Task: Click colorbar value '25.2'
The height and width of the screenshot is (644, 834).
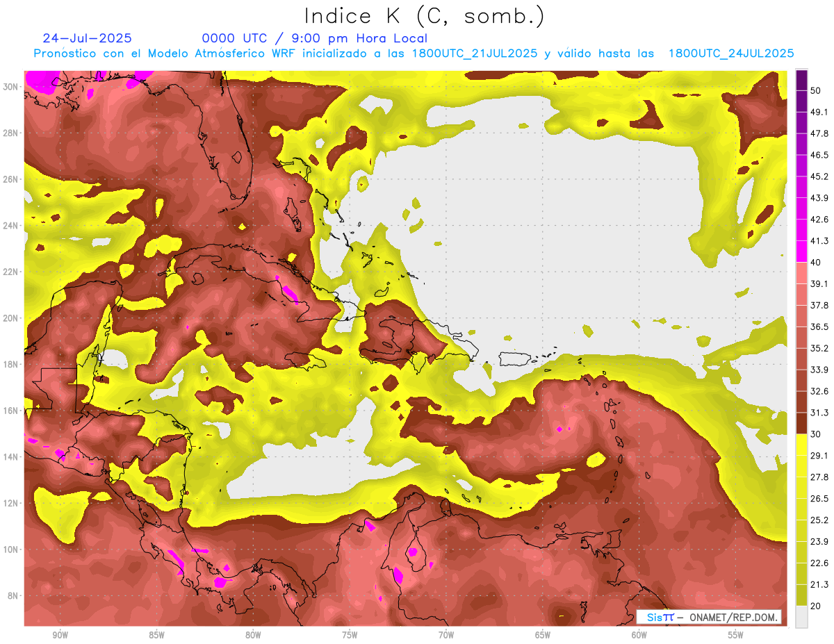Action: [x=819, y=520]
